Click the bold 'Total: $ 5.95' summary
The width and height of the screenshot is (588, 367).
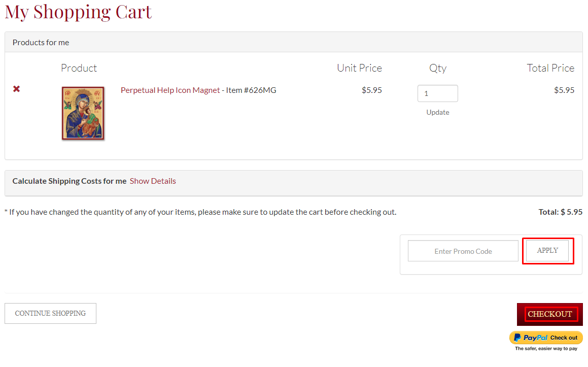(x=560, y=212)
